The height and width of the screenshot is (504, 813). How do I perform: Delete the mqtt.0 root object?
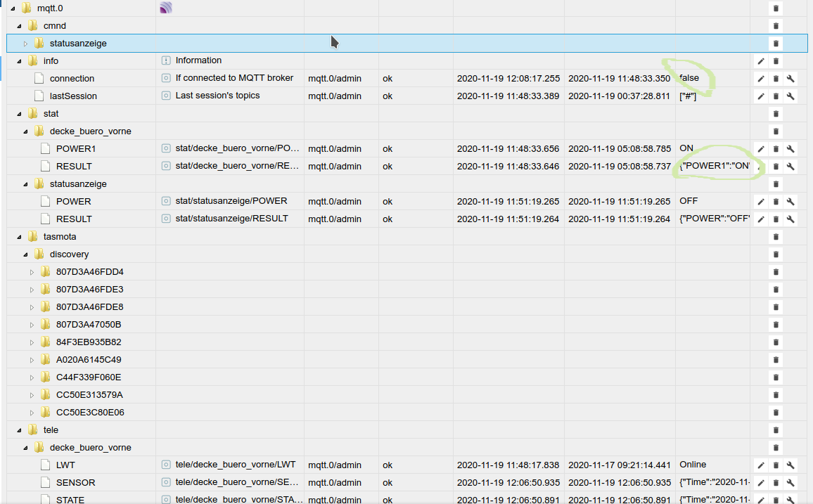pyautogui.click(x=776, y=8)
